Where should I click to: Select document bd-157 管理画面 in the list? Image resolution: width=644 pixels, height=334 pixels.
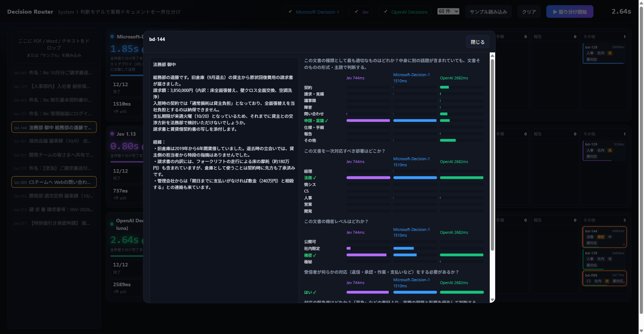click(54, 113)
